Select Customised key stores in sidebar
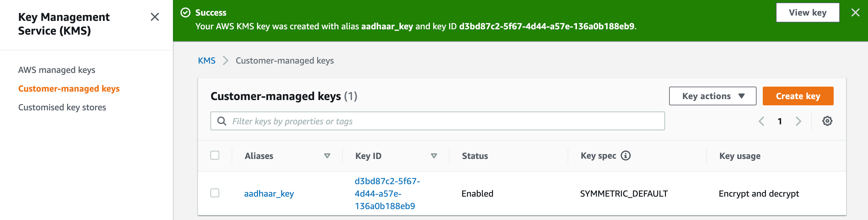The width and height of the screenshot is (868, 220). (62, 107)
